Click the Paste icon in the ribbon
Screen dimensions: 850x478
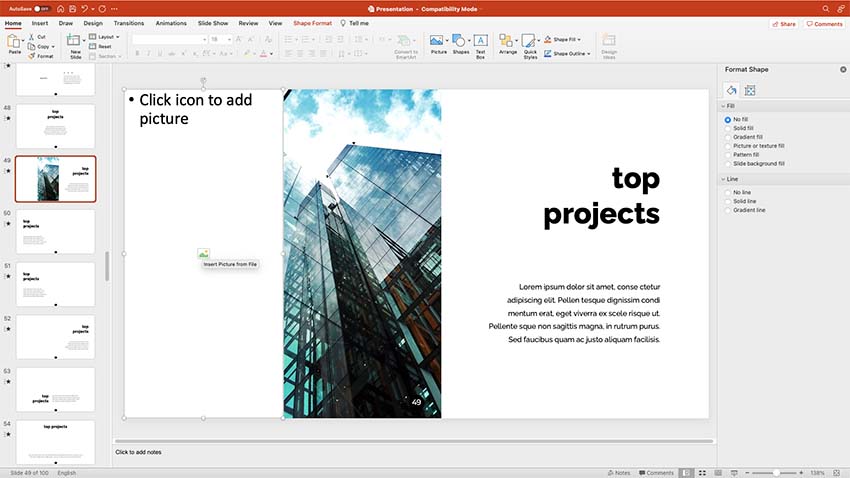pos(14,42)
